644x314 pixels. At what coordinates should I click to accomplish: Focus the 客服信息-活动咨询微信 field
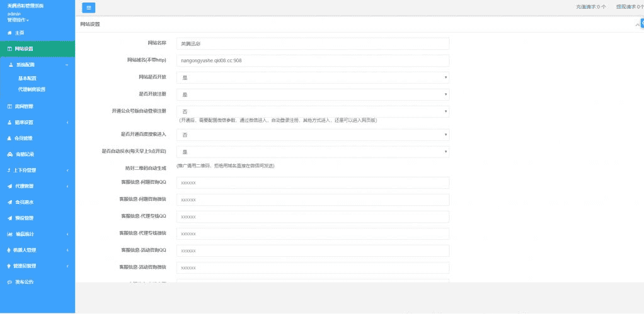[313, 267]
